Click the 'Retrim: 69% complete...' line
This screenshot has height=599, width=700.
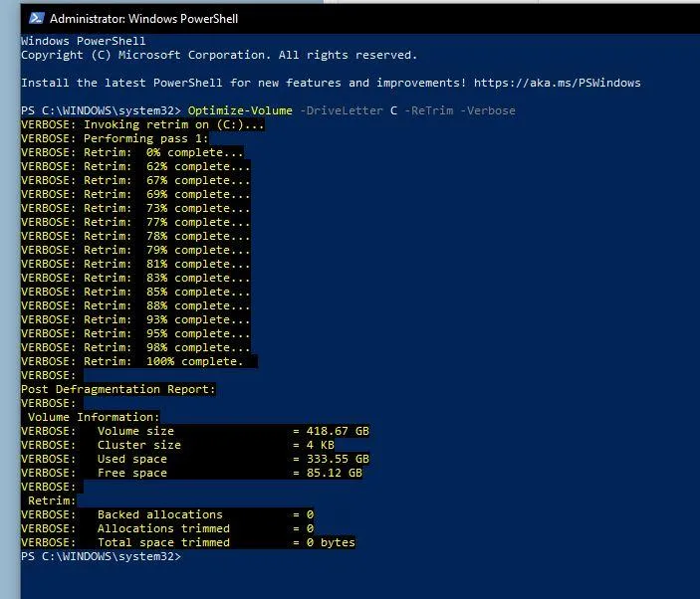(135, 194)
